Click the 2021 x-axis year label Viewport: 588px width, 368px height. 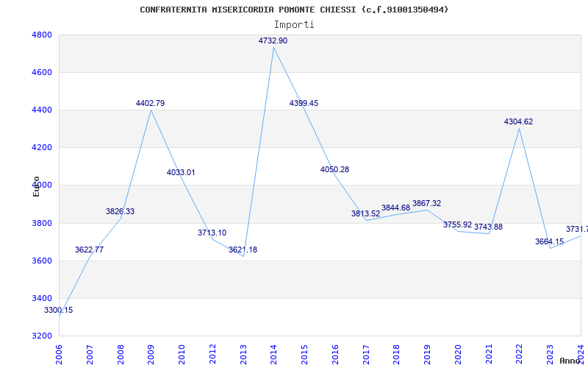489,354
